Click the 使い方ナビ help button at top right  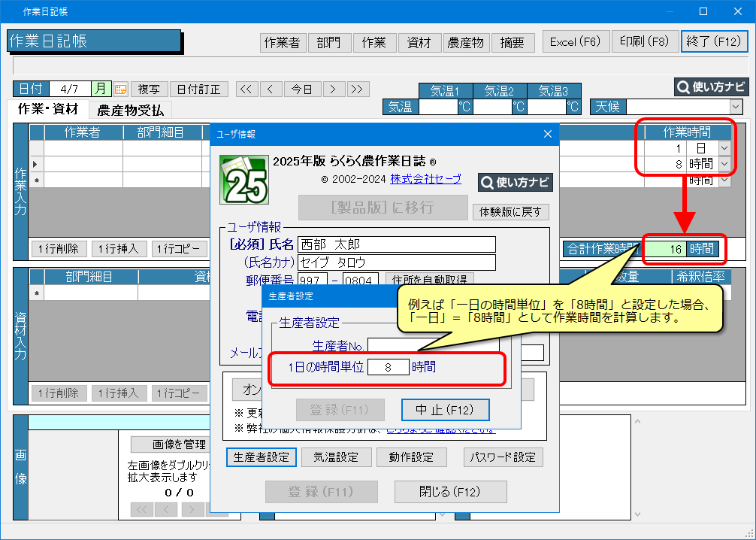point(711,86)
